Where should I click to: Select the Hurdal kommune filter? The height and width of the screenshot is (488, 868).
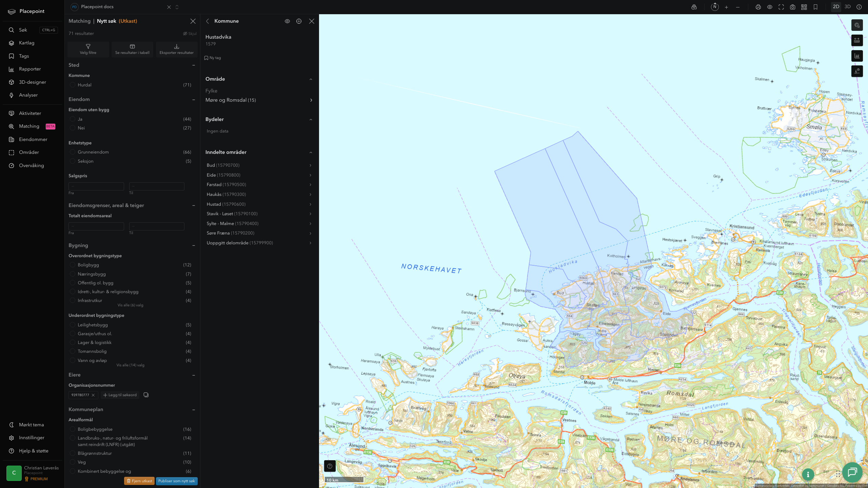[x=72, y=85]
